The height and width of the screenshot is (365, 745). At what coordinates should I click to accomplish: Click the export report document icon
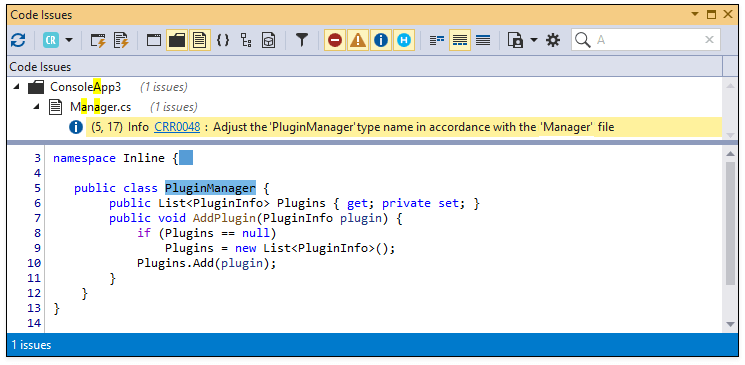pos(515,40)
